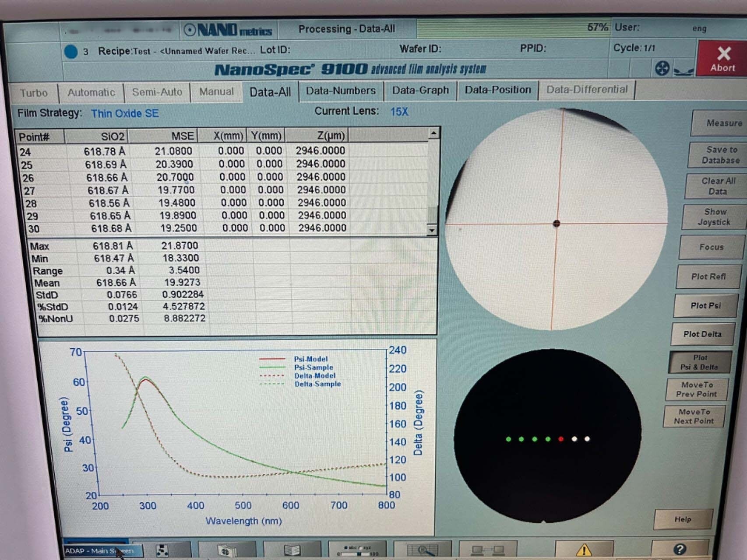Screen dimensions: 747x560
Task: Click the MSE column header
Action: click(163, 136)
